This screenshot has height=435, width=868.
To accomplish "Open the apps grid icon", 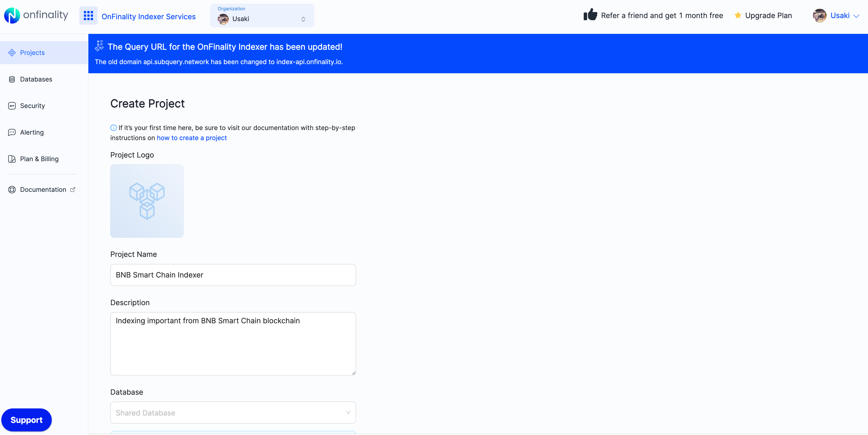I will tap(88, 16).
